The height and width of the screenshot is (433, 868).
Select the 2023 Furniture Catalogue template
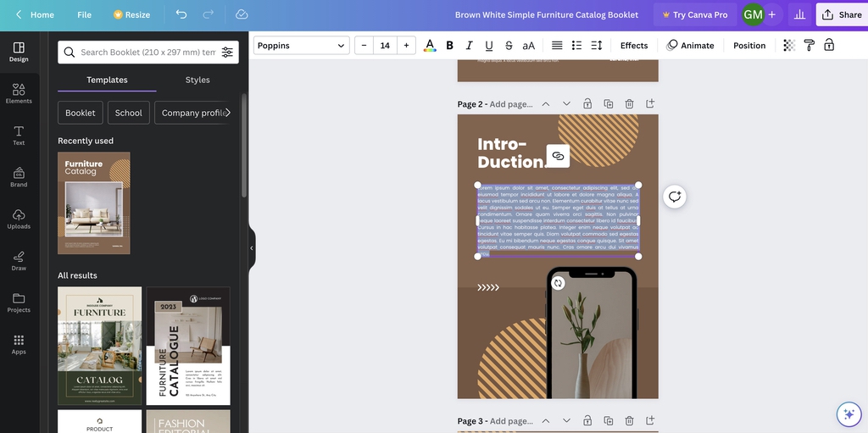click(188, 346)
